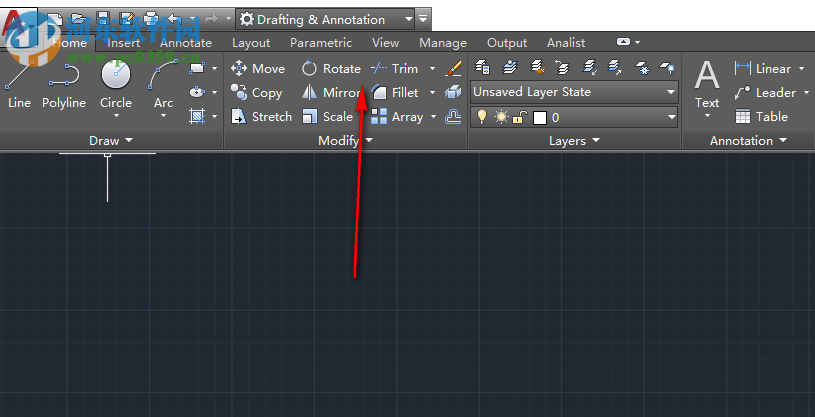The width and height of the screenshot is (815, 417).
Task: Insert a Table
Action: pos(761,116)
